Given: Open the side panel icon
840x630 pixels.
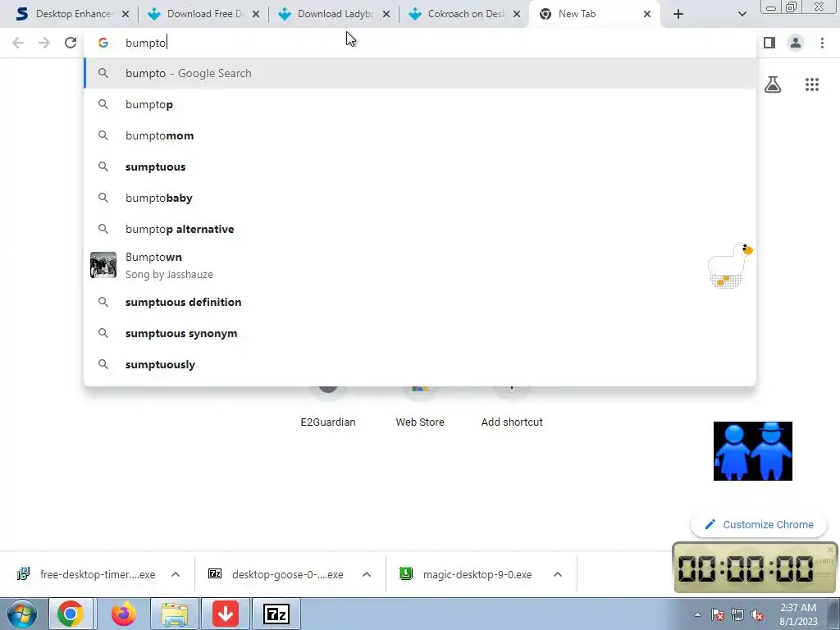Looking at the screenshot, I should [769, 43].
